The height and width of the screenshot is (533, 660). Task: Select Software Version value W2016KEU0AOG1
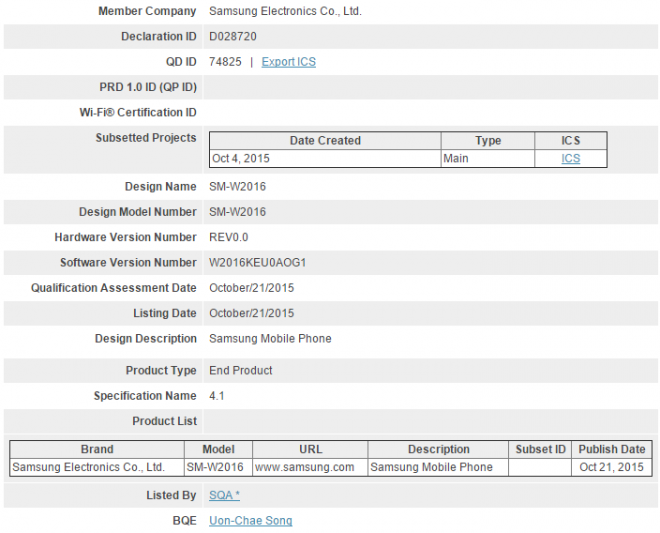coord(257,263)
